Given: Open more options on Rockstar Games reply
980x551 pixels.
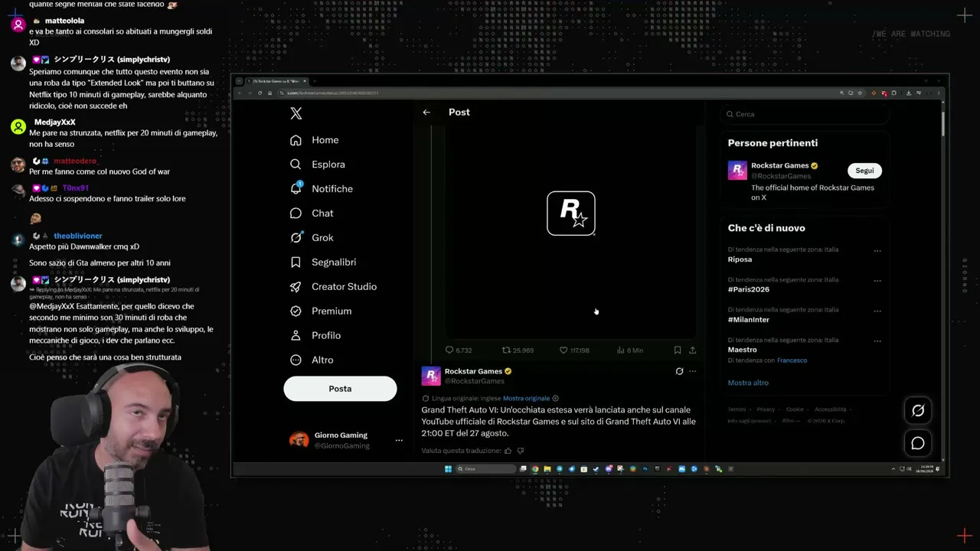Looking at the screenshot, I should [693, 371].
